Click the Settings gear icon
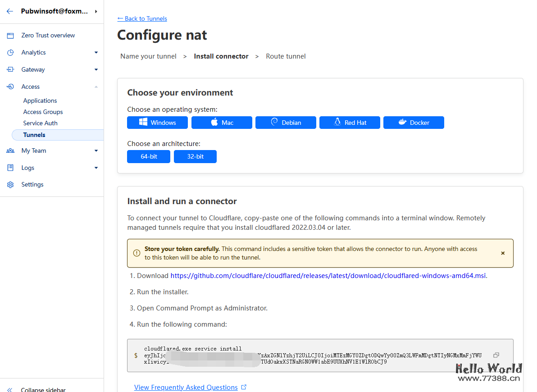 [10, 185]
